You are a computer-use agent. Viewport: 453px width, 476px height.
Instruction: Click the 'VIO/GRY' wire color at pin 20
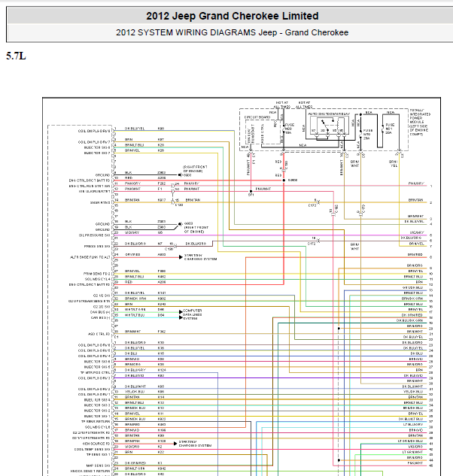132,232
